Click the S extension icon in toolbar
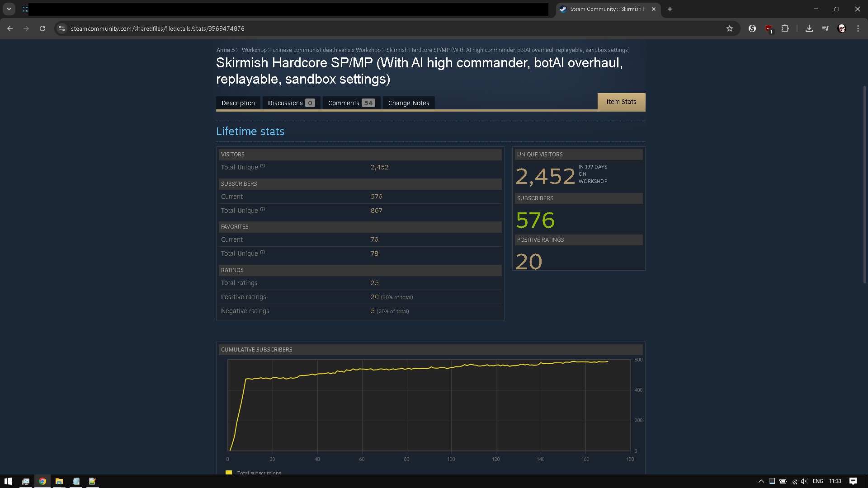Screen dimensions: 868x488 [752, 28]
